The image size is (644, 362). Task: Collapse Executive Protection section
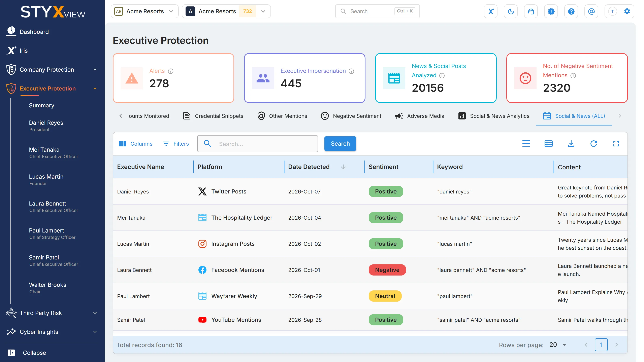pos(52,88)
